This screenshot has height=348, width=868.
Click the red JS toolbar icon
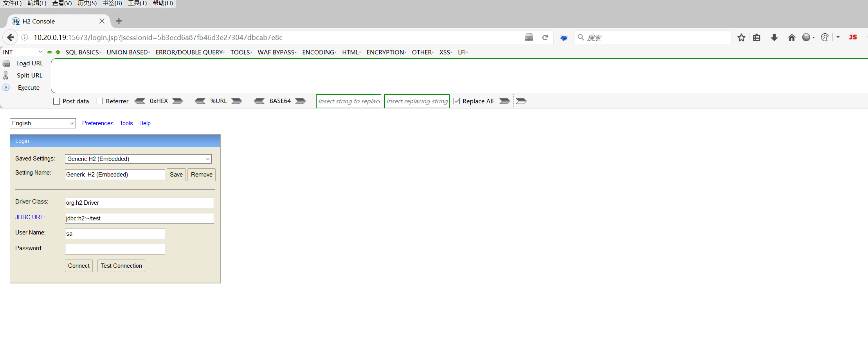(x=853, y=37)
